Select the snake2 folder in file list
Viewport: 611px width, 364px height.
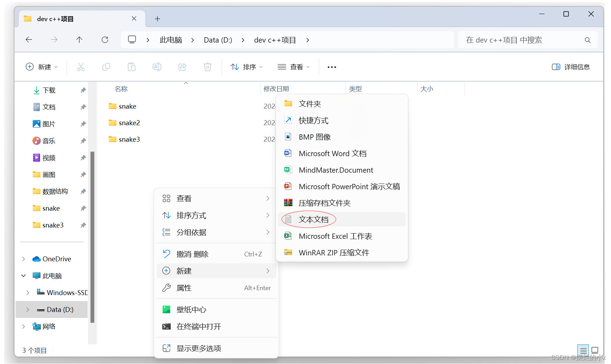124,123
